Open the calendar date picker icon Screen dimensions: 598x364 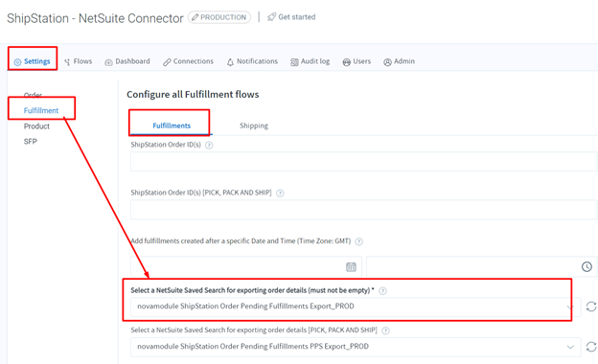pos(351,267)
